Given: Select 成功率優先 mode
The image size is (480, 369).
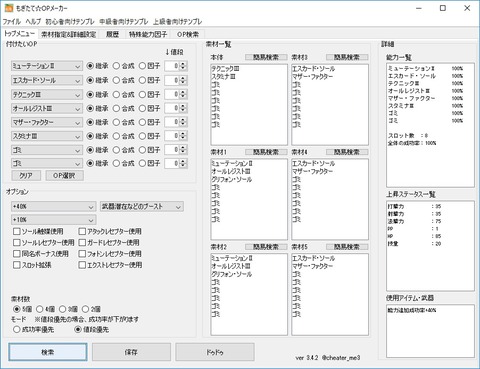Looking at the screenshot, I should coord(33,330).
